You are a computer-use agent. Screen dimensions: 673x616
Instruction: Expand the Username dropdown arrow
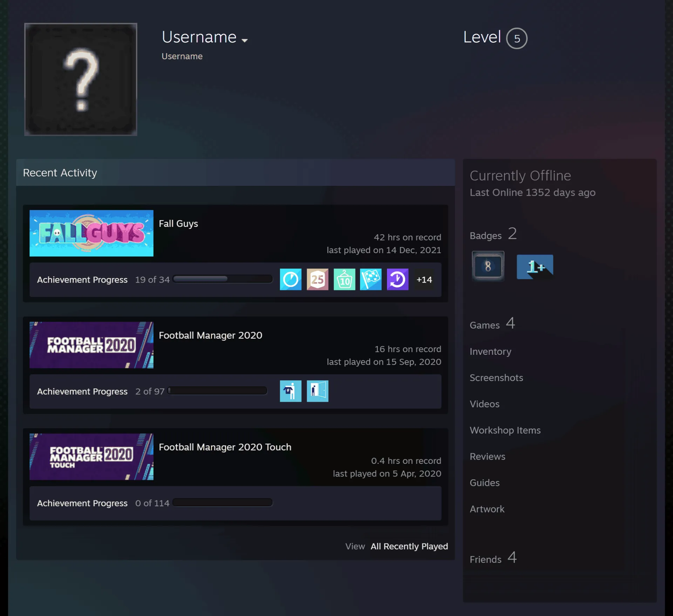click(x=245, y=40)
